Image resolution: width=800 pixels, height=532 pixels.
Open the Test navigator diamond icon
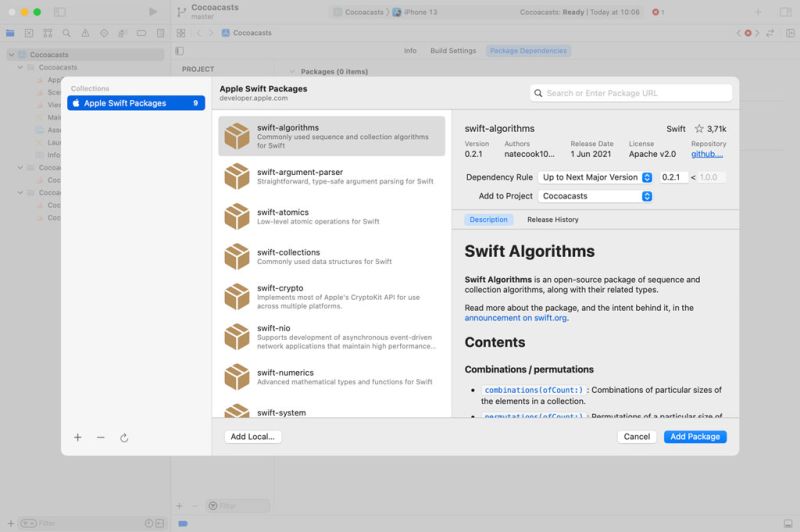click(x=104, y=33)
